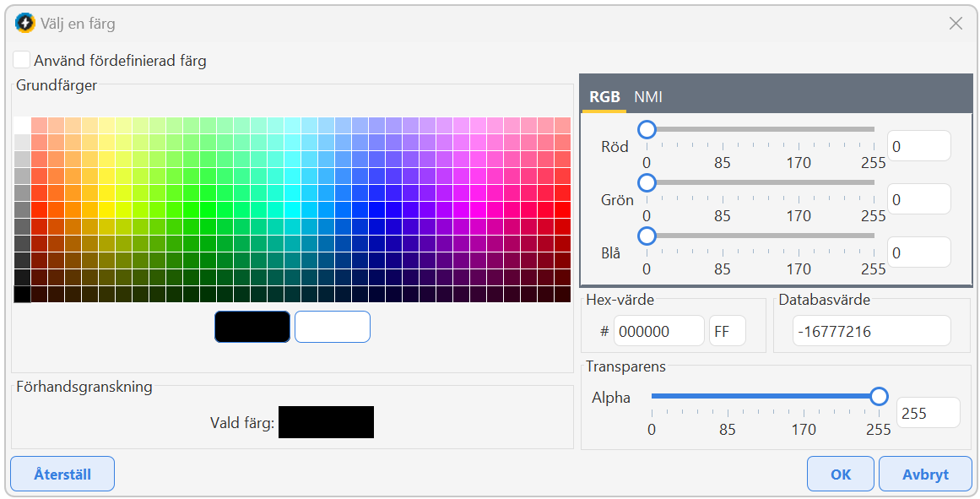The height and width of the screenshot is (499, 980).
Task: Focus the Röd value input field
Action: pyautogui.click(x=918, y=146)
